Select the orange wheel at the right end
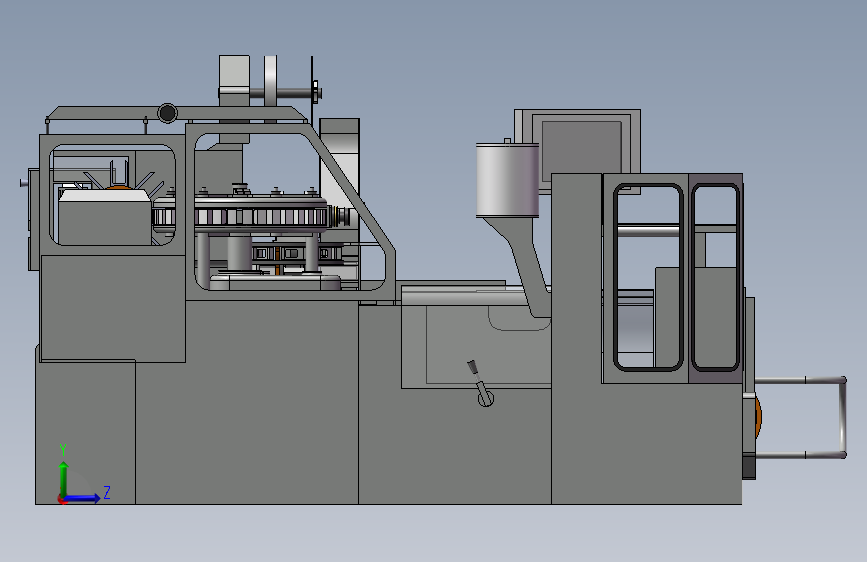 pyautogui.click(x=758, y=418)
